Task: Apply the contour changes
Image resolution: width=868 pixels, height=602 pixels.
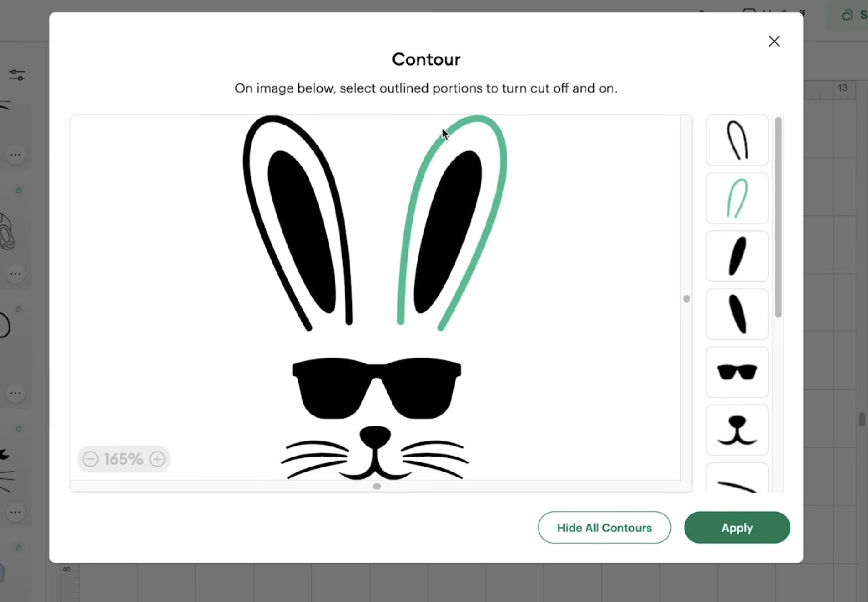Action: click(737, 528)
